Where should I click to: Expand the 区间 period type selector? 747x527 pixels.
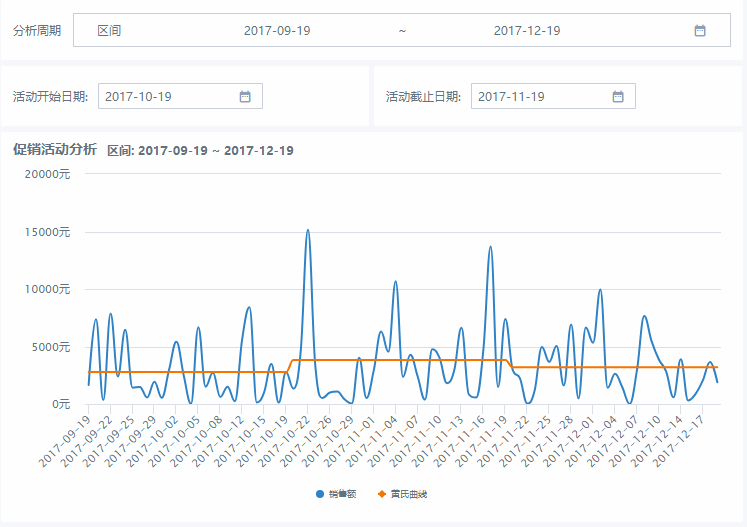(109, 30)
